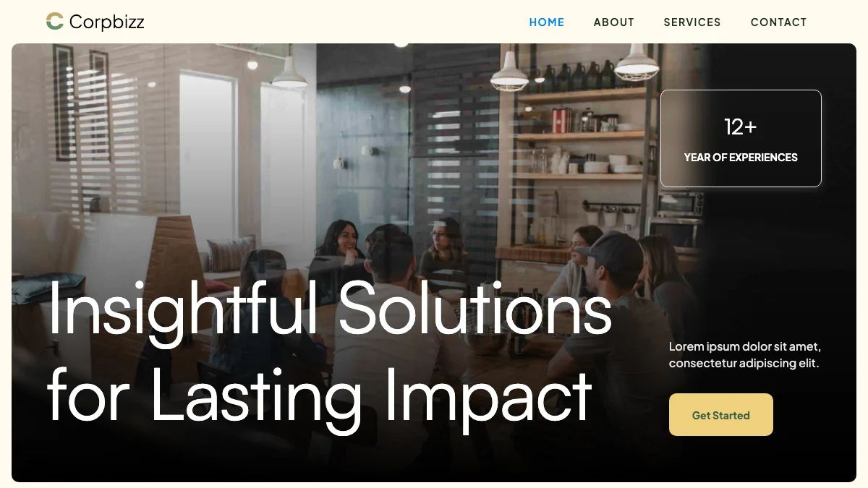Click the Corpbizz circular logo icon
Screen dimensions: 868x488
pyautogui.click(x=55, y=22)
